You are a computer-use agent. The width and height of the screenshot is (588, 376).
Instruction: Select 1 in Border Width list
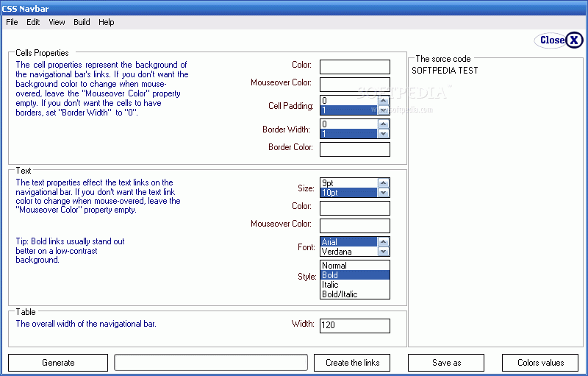click(x=348, y=134)
